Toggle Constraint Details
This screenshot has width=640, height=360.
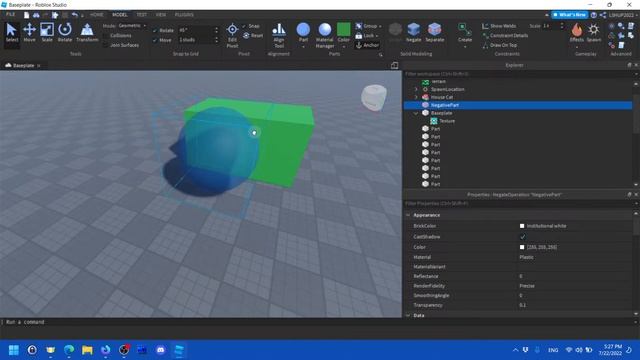coord(505,36)
